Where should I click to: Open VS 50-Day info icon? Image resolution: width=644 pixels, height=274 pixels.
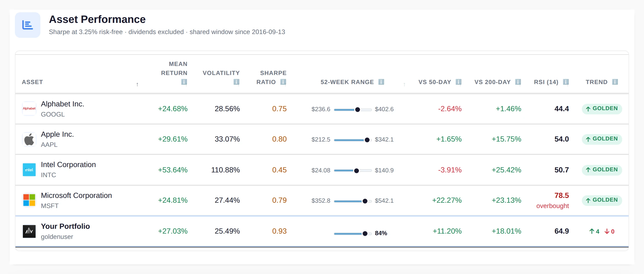coord(458,82)
